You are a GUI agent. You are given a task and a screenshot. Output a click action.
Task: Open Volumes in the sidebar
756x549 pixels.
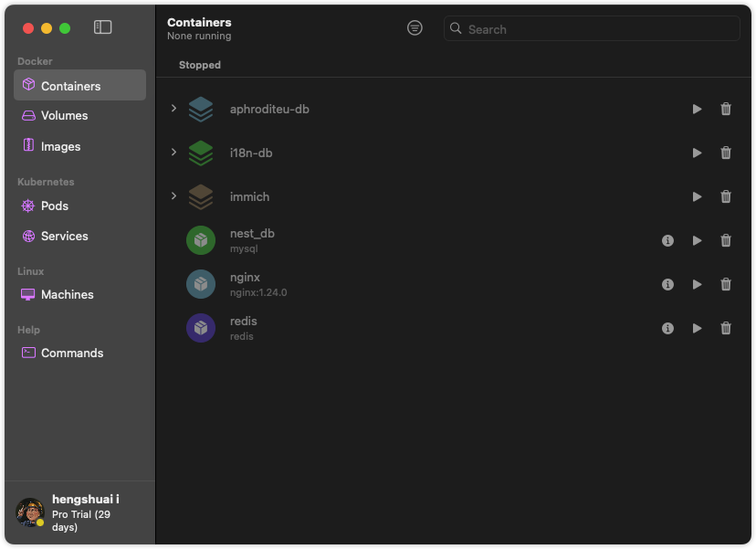[x=80, y=115]
